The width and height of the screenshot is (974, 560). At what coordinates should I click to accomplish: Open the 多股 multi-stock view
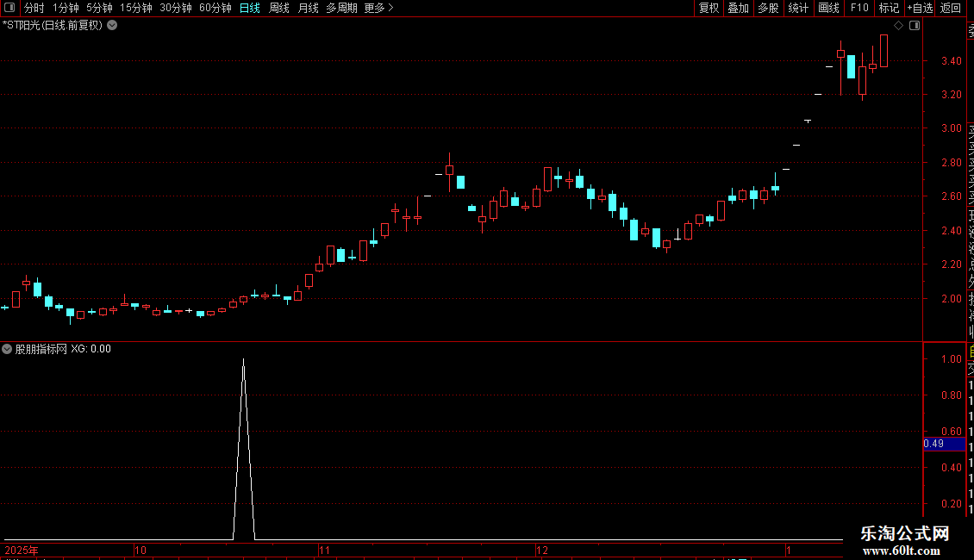[x=768, y=8]
